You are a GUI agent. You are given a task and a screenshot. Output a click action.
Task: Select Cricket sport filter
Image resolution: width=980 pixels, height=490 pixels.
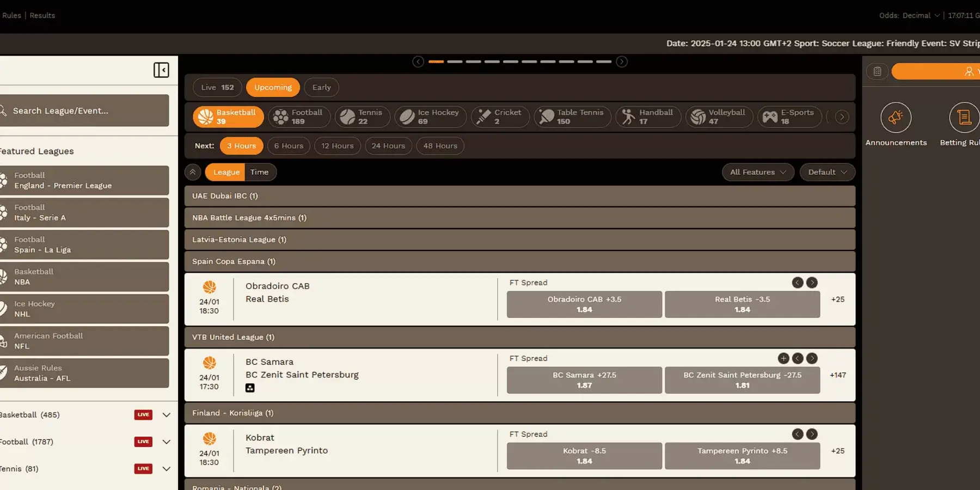point(500,117)
